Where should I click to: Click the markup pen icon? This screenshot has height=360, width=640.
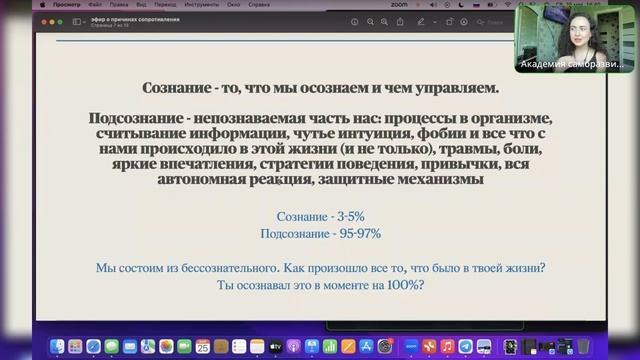tap(421, 22)
